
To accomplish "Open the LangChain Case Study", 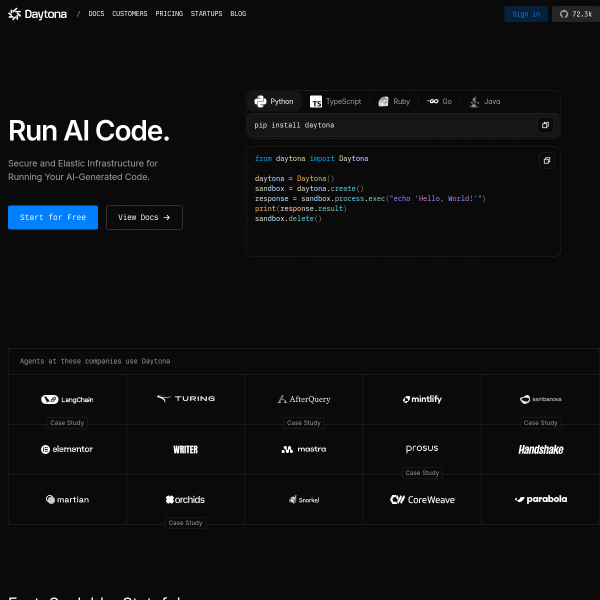I will coord(67,423).
